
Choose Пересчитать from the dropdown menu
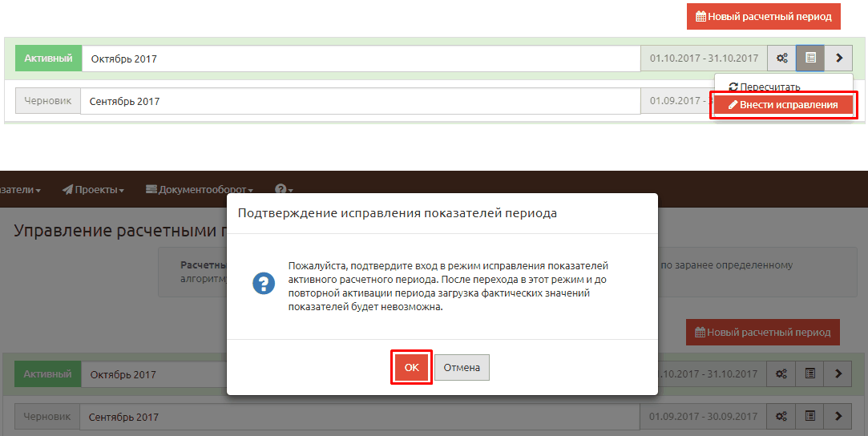(764, 87)
